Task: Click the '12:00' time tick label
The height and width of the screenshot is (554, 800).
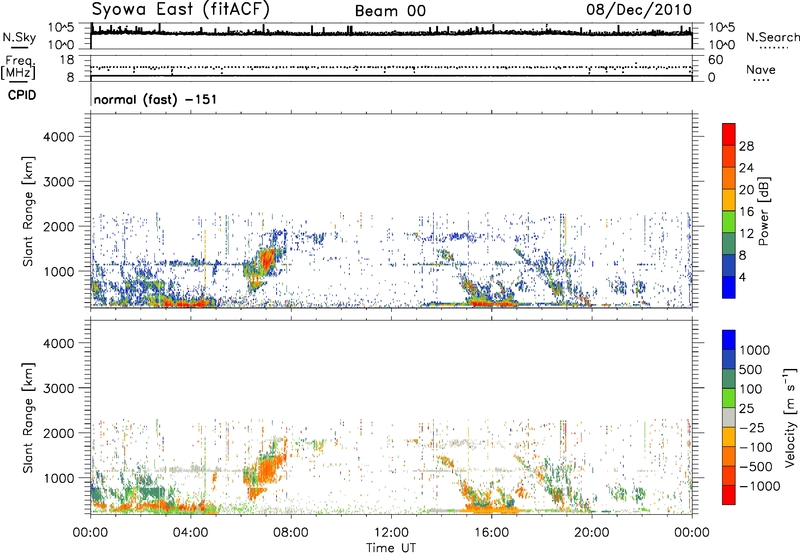Action: click(x=391, y=533)
